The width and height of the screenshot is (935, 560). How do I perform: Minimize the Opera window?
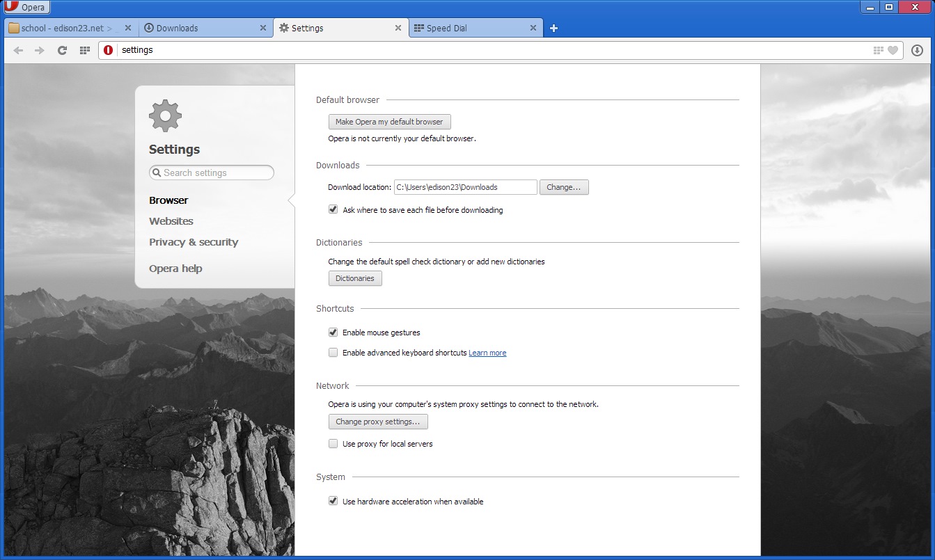click(x=870, y=7)
